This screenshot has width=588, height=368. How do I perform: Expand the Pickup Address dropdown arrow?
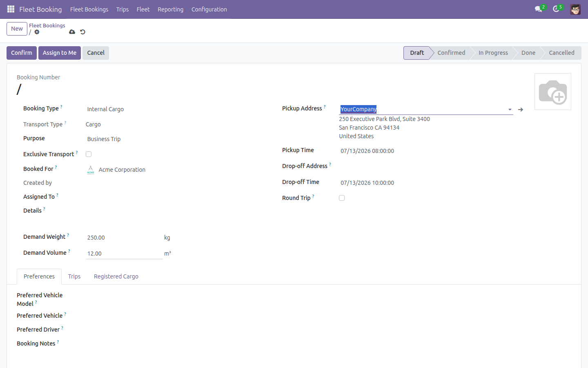tap(510, 110)
